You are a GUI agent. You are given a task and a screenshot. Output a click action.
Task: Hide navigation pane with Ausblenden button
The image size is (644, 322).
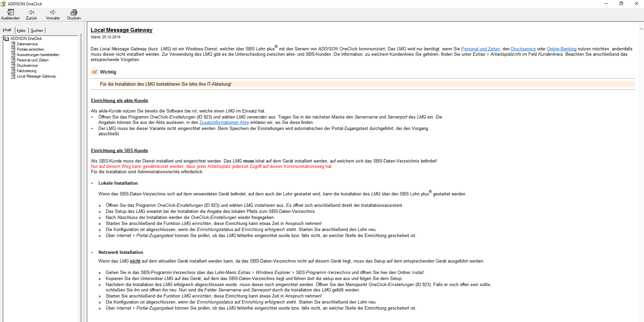[10, 15]
